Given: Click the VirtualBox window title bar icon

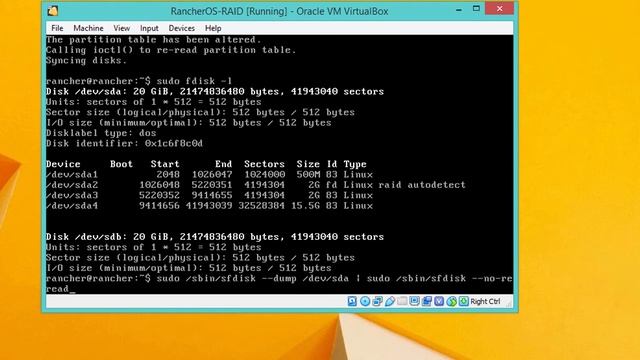Looking at the screenshot, I should pyautogui.click(x=53, y=11).
